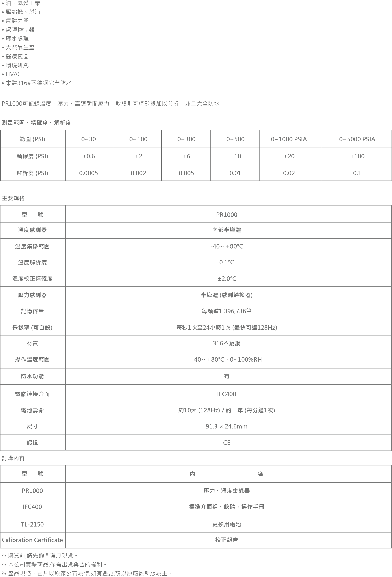
Task: Click the 精確度 (PSI) row label
Action: 32,156
